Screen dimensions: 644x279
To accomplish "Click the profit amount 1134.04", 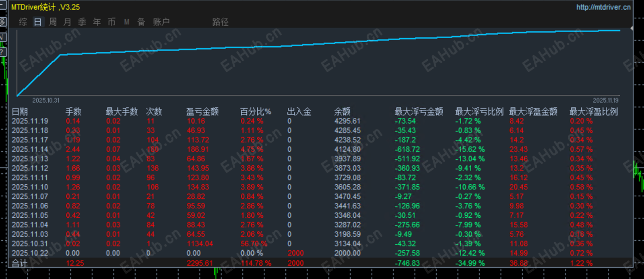I will 200,244.
